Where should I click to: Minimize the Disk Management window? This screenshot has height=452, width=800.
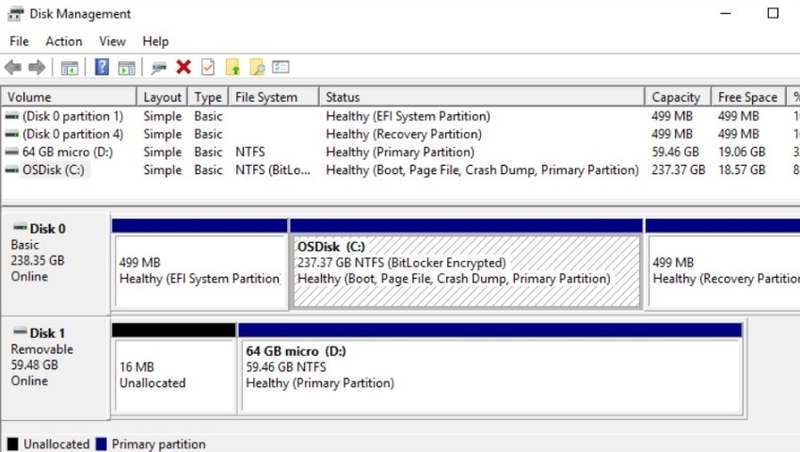pyautogui.click(x=726, y=13)
